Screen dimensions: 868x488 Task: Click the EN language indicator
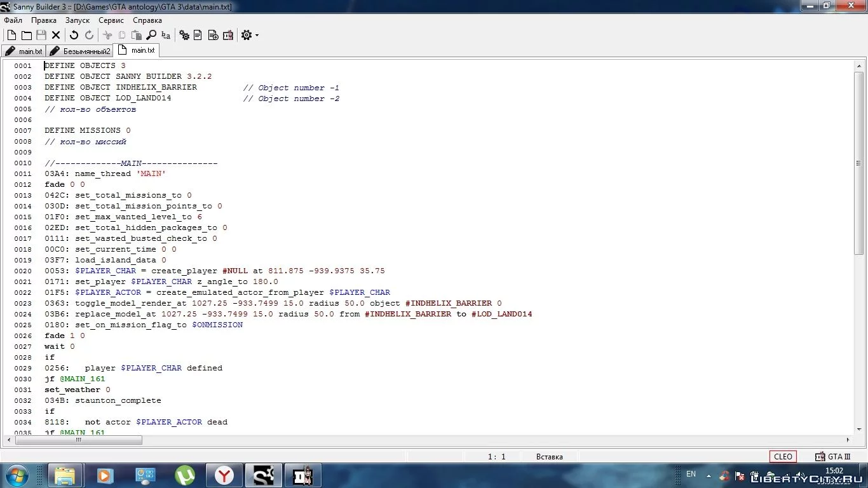tap(691, 474)
